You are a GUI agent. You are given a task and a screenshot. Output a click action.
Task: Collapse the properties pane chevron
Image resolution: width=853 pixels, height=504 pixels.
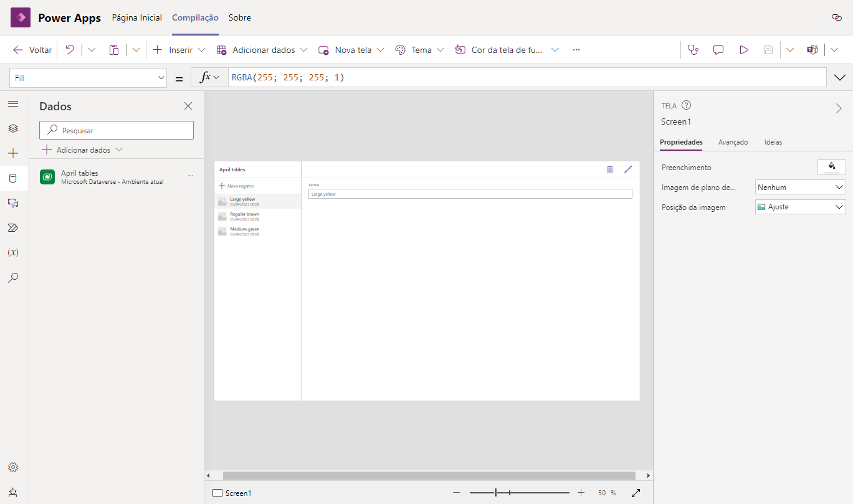pos(839,108)
